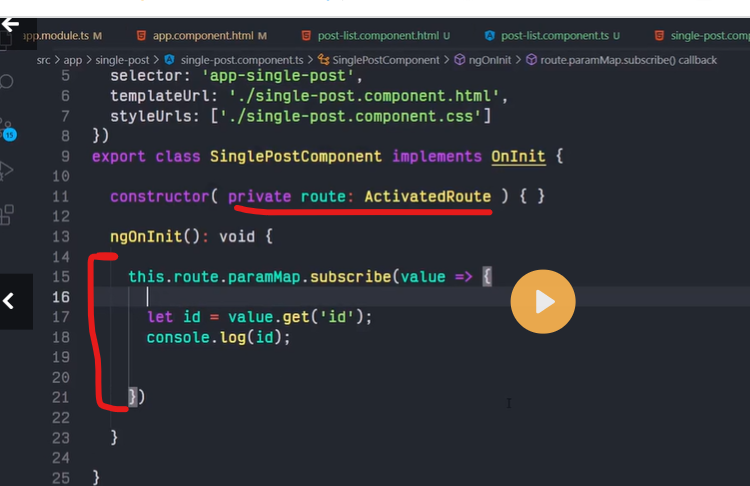Click the orange play button overlay
This screenshot has height=486, width=750.
543,301
